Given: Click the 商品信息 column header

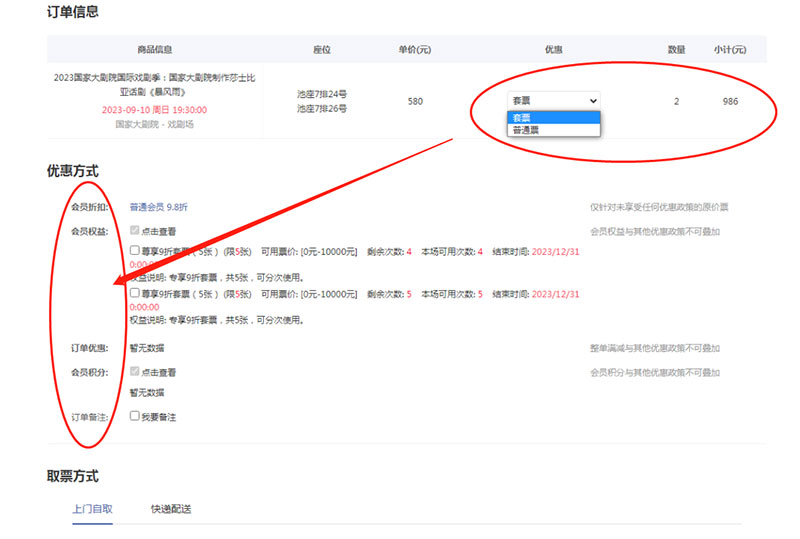Looking at the screenshot, I should (x=155, y=50).
